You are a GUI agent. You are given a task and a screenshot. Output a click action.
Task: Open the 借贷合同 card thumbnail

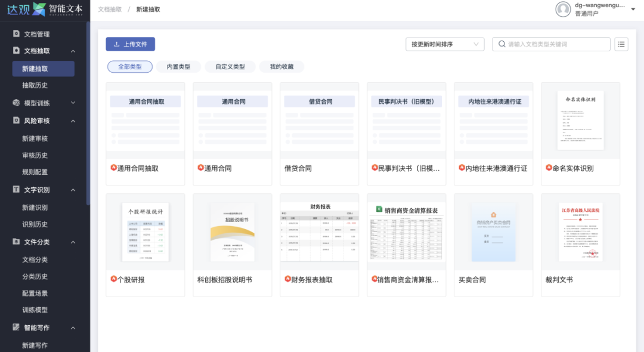pyautogui.click(x=320, y=121)
